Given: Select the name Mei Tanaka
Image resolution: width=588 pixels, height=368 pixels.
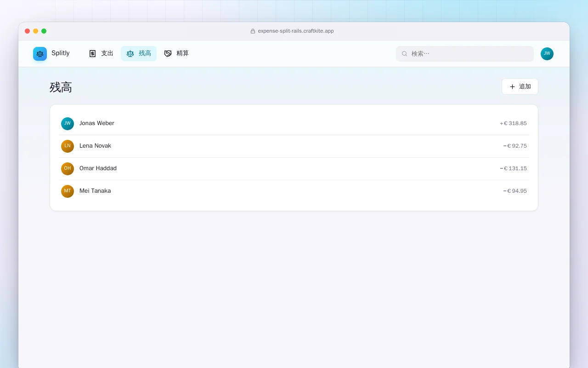Looking at the screenshot, I should [x=95, y=191].
